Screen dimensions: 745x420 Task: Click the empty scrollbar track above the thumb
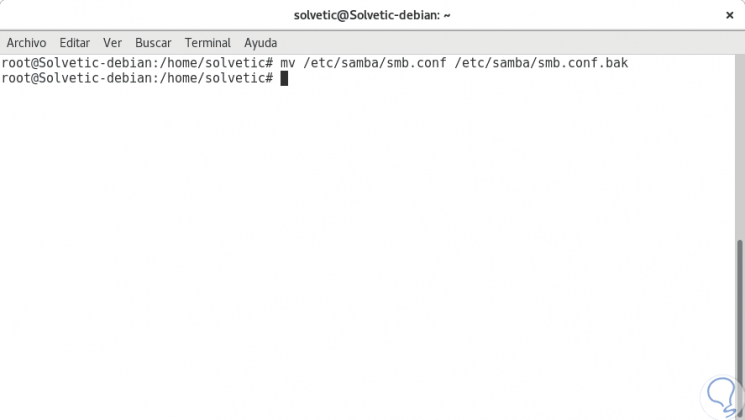point(739,150)
